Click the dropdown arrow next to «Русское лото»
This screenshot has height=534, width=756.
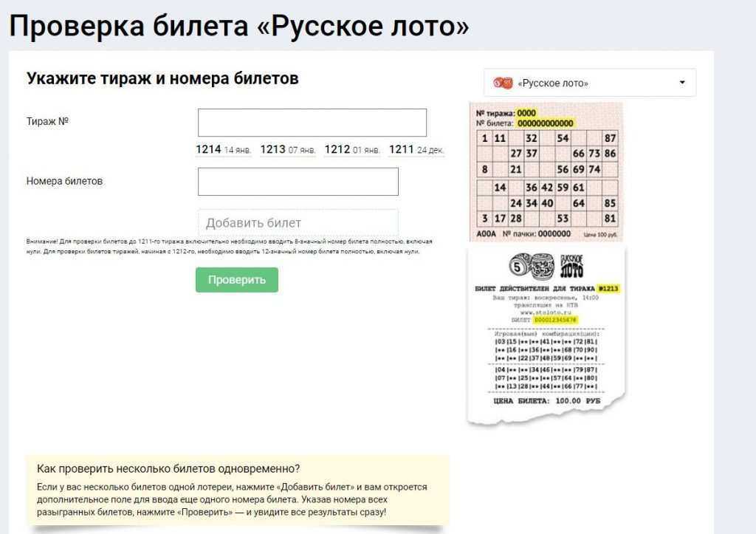(x=682, y=83)
